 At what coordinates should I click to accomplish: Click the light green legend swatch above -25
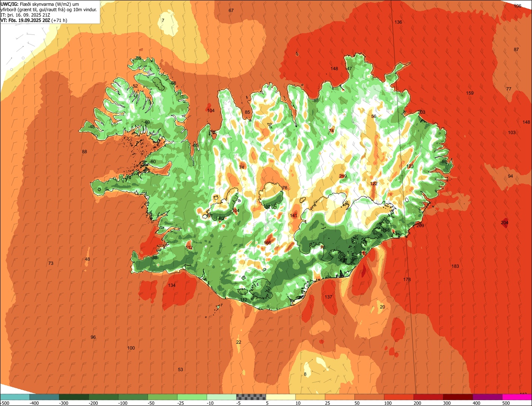pos(192,397)
